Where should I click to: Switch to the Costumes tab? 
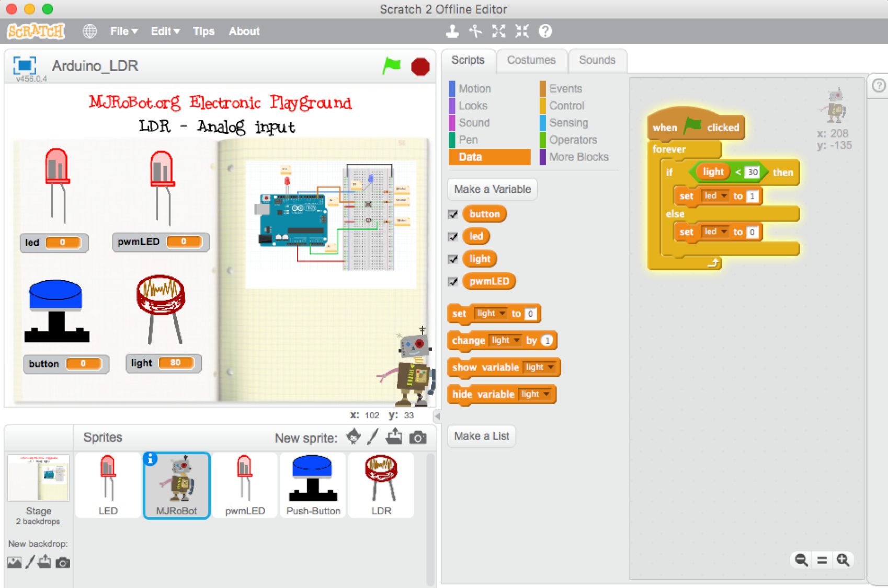pyautogui.click(x=531, y=60)
